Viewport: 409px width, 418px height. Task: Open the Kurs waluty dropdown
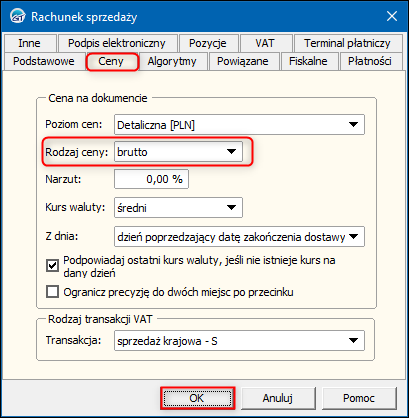[178, 208]
